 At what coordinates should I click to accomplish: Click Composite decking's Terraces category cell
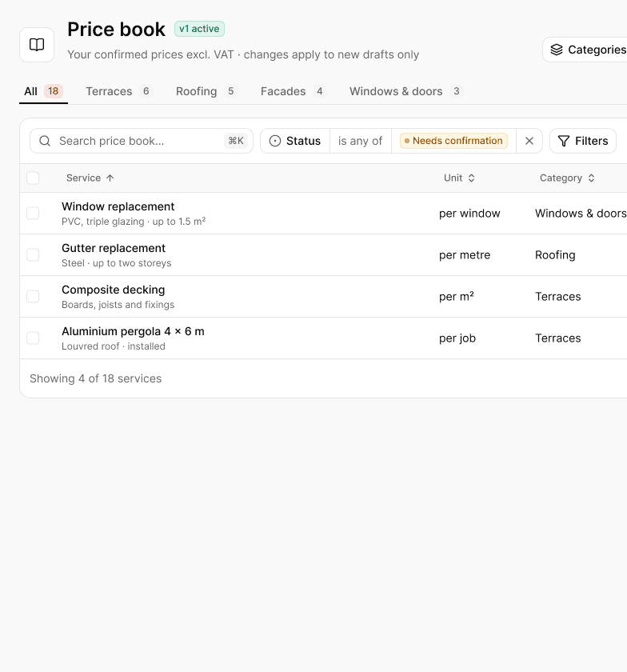[558, 297]
